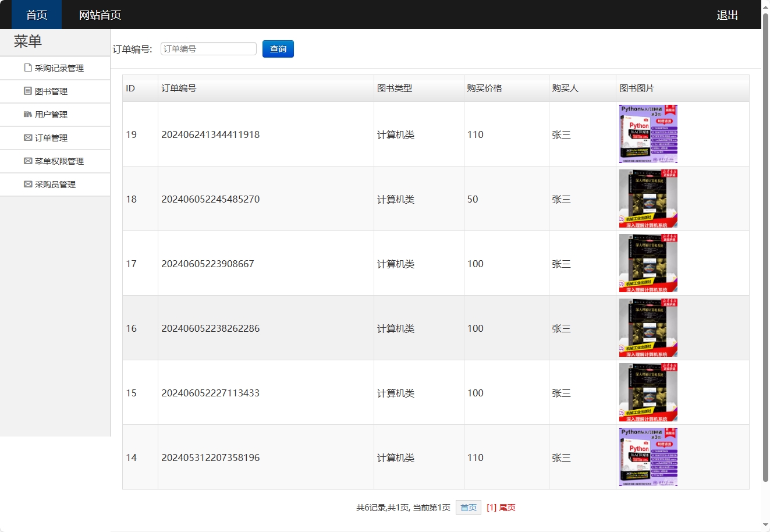770x532 pixels.
Task: Go to 网站首页 in the top bar
Action: (x=100, y=15)
